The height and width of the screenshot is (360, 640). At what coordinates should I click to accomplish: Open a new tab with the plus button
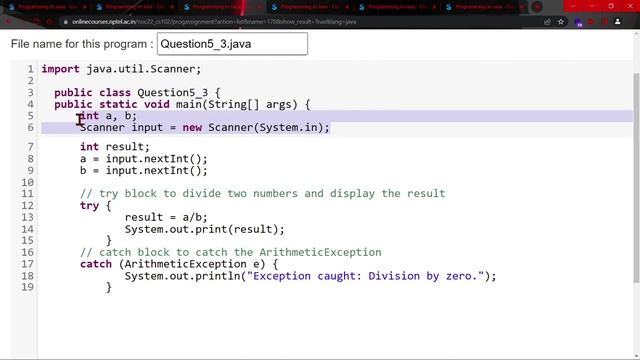tap(537, 7)
